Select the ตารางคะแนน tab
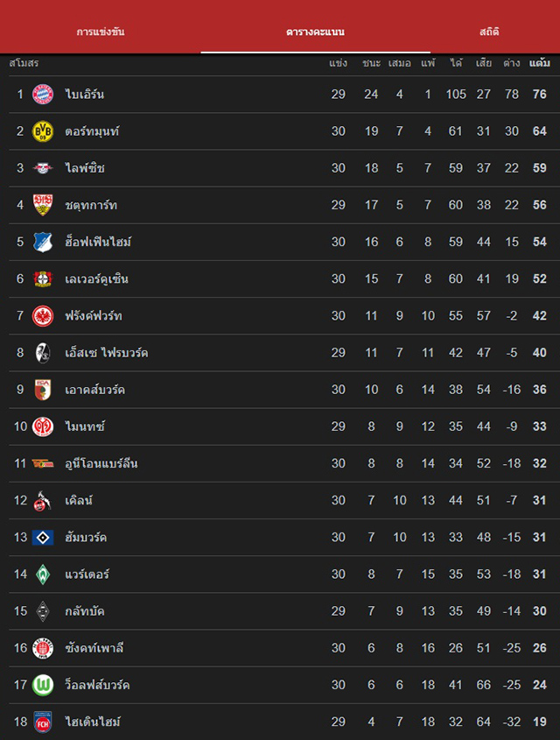 click(x=315, y=32)
